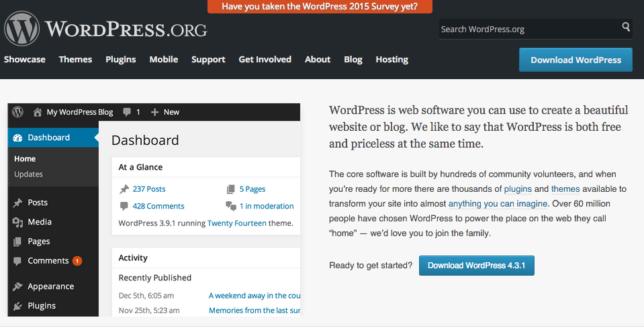Select My WordPress Blog in the admin bar
This screenshot has height=336, width=644.
[x=80, y=112]
